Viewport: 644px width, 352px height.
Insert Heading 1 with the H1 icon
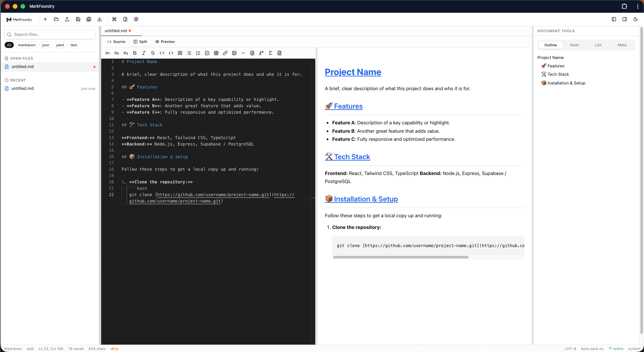(x=108, y=53)
